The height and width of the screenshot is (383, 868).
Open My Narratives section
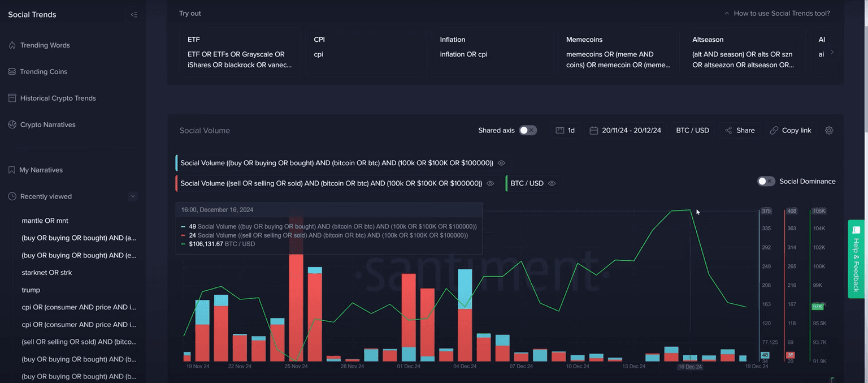click(41, 170)
